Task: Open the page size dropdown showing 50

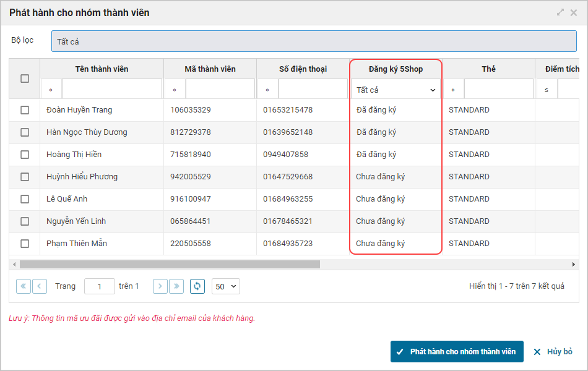Action: pos(226,286)
